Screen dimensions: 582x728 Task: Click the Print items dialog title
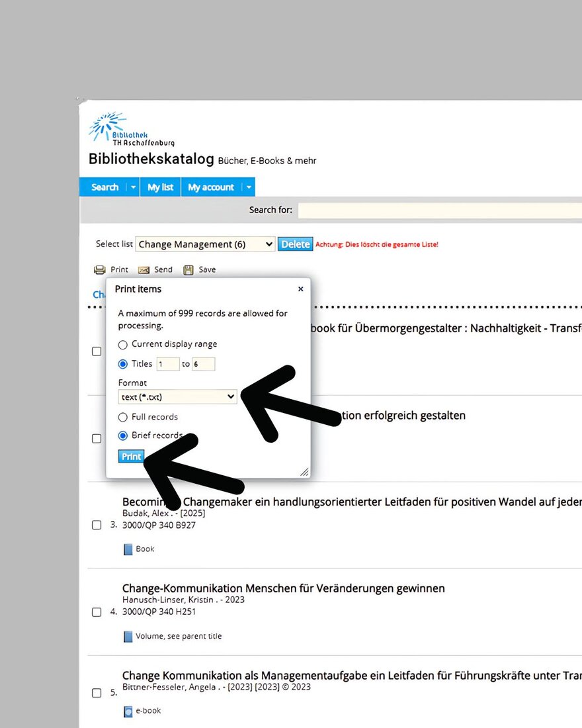click(138, 289)
